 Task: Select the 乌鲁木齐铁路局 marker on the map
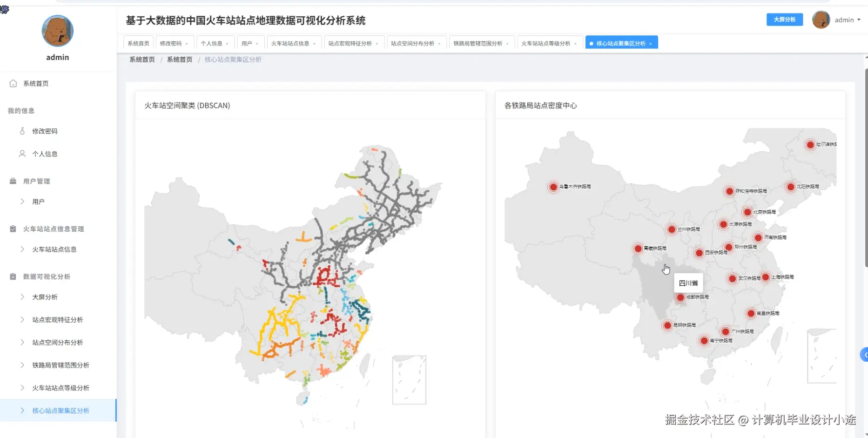pyautogui.click(x=553, y=186)
